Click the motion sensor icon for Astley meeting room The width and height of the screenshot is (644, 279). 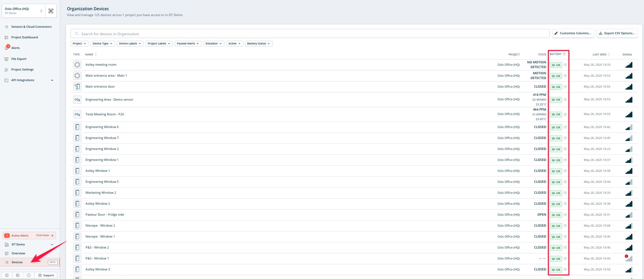pyautogui.click(x=77, y=65)
